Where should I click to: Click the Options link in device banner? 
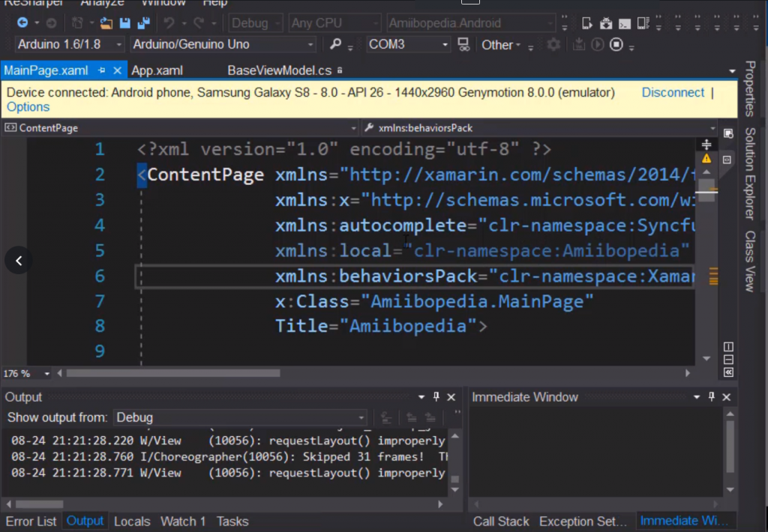(x=28, y=106)
